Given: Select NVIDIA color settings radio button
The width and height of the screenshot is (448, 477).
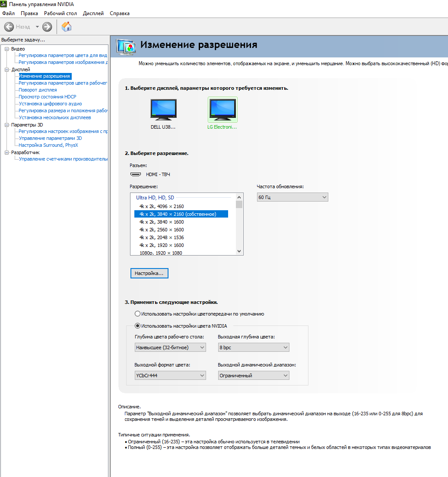Looking at the screenshot, I should [x=138, y=326].
